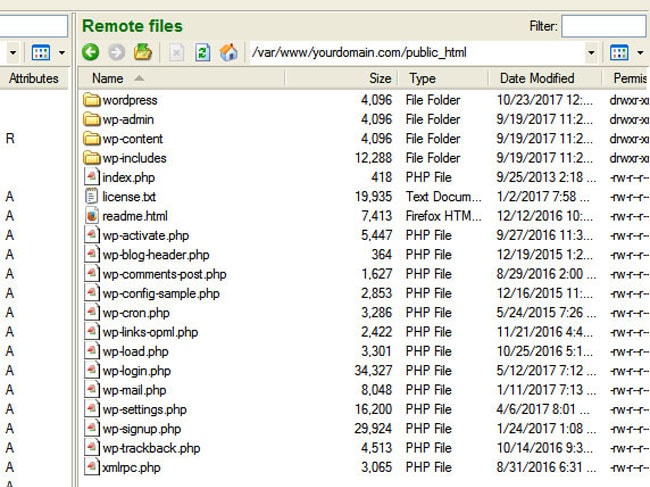The width and height of the screenshot is (650, 487).
Task: Select the index.php file icon
Action: tap(92, 177)
